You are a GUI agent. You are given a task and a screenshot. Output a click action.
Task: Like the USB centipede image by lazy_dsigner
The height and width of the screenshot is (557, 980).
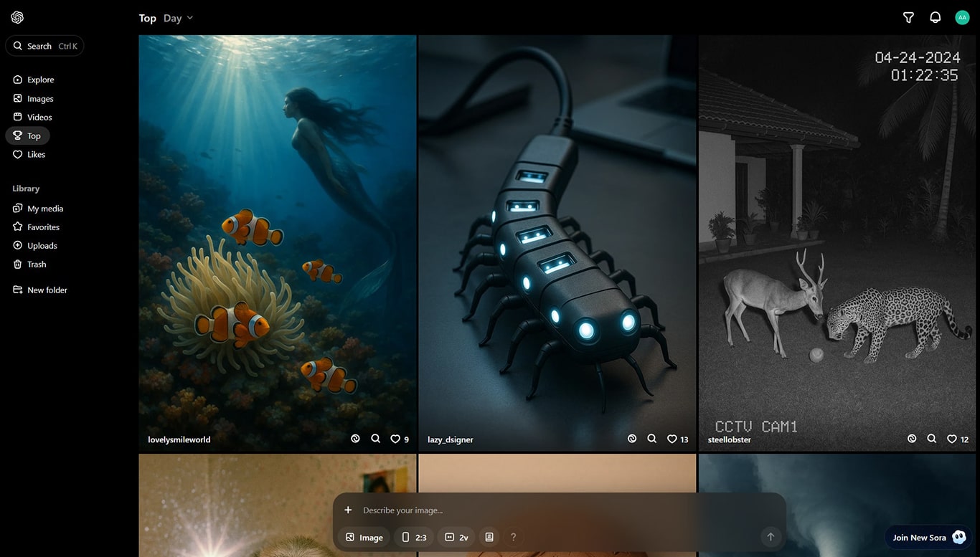pyautogui.click(x=672, y=439)
